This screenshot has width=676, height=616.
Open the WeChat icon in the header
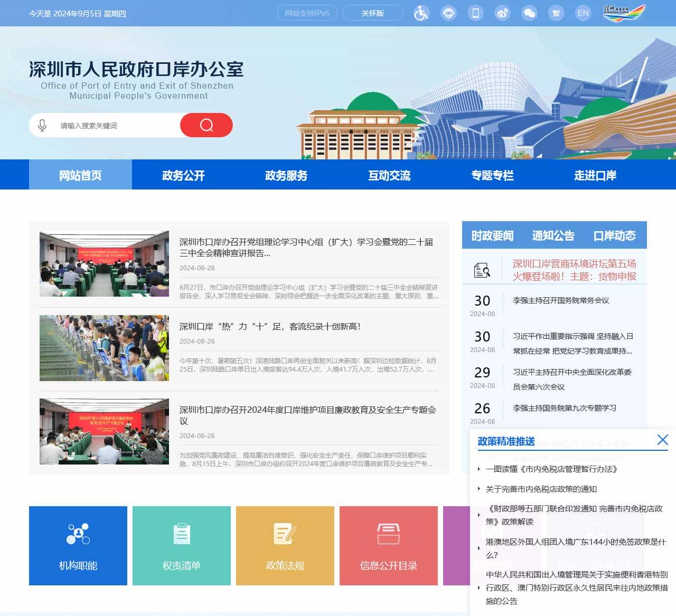tap(529, 13)
